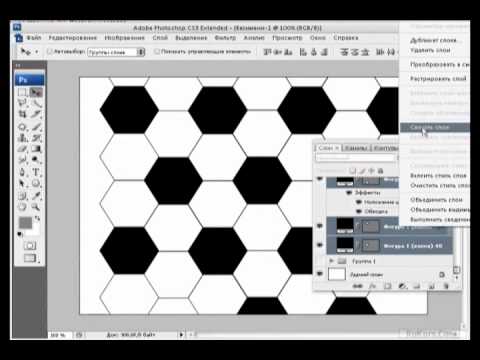Reset default foreground/background colors
The height and width of the screenshot is (360, 480).
coord(20,234)
